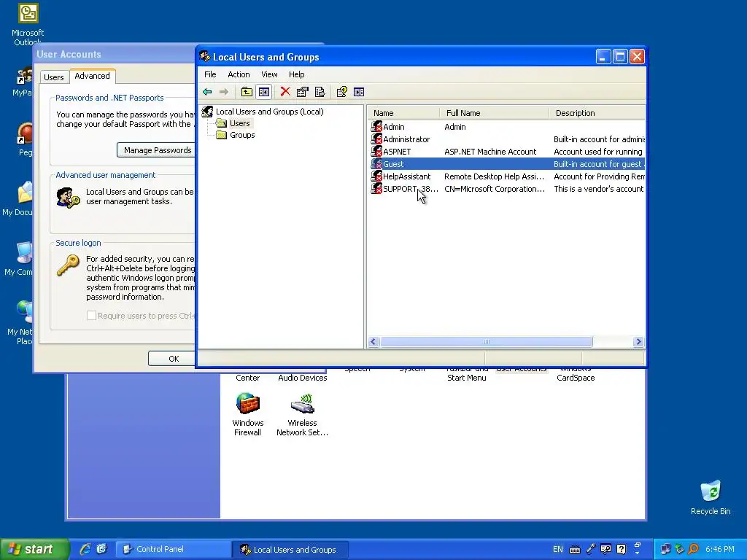Open the View menu

pyautogui.click(x=269, y=74)
